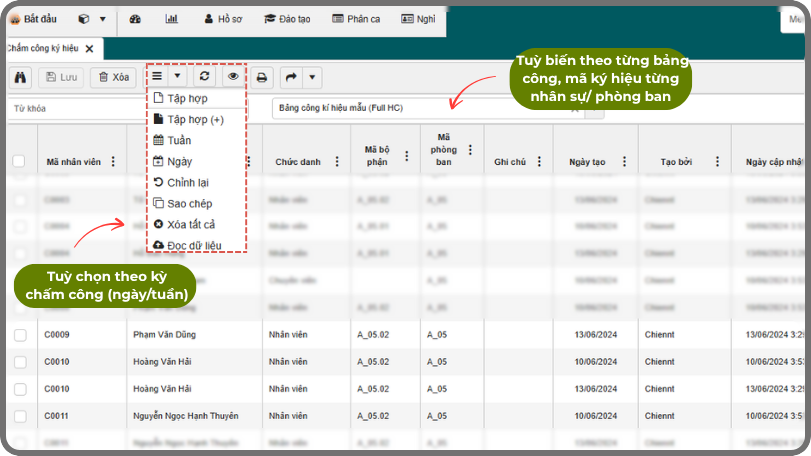Open the Đào tạo menu

288,19
